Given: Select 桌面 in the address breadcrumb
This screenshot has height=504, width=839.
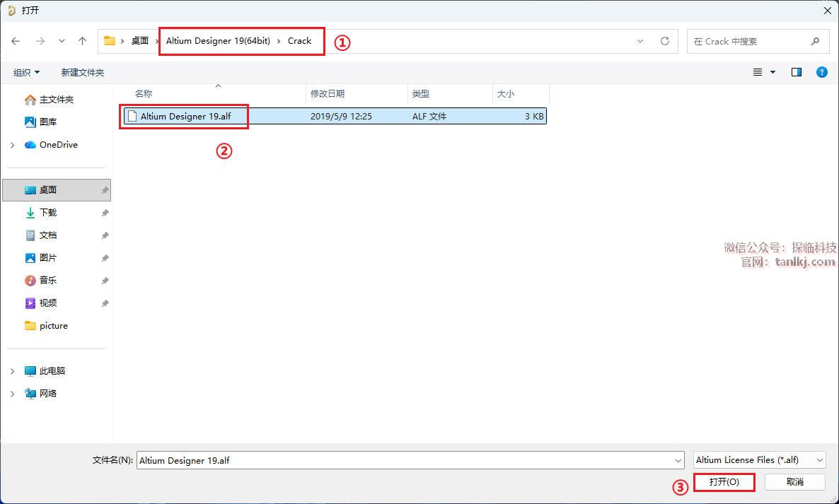Looking at the screenshot, I should click(x=140, y=40).
